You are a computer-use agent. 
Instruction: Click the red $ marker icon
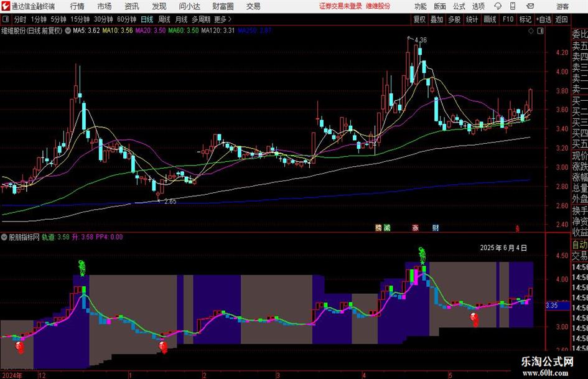pos(518,228)
